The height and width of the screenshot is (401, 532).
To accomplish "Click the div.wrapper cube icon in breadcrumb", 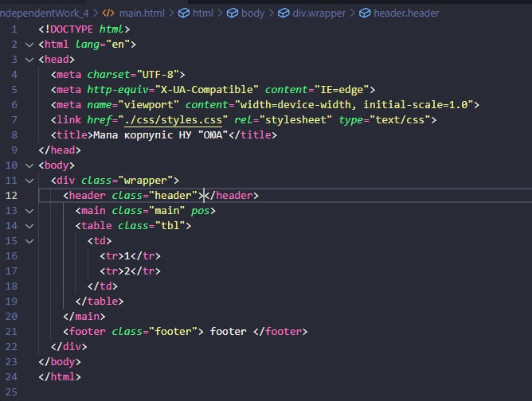I will (284, 14).
